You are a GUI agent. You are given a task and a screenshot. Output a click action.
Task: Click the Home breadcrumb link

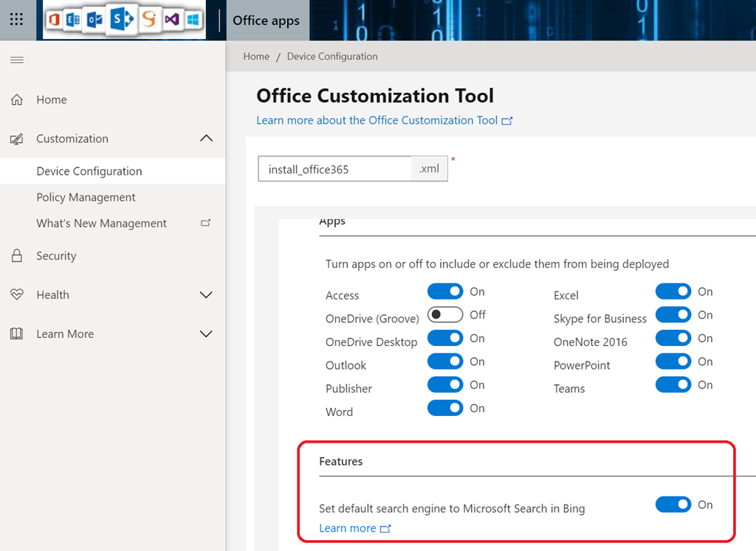(256, 56)
